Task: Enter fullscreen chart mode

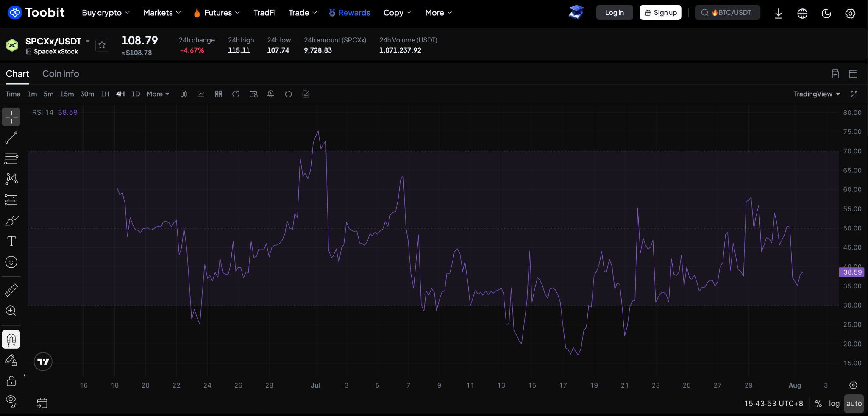Action: coord(854,94)
